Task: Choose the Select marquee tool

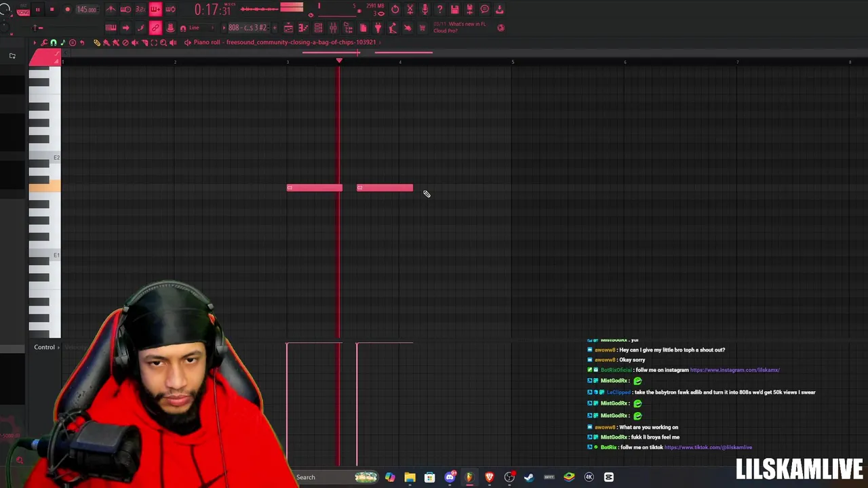Action: [x=153, y=43]
